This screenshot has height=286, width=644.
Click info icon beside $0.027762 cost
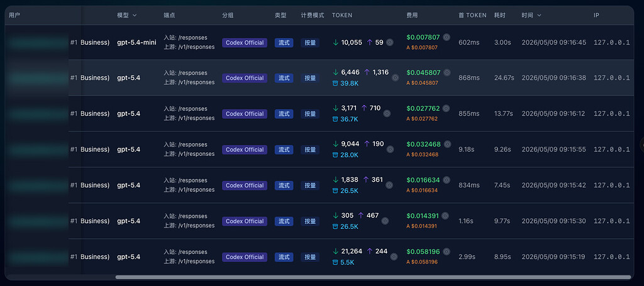click(446, 108)
